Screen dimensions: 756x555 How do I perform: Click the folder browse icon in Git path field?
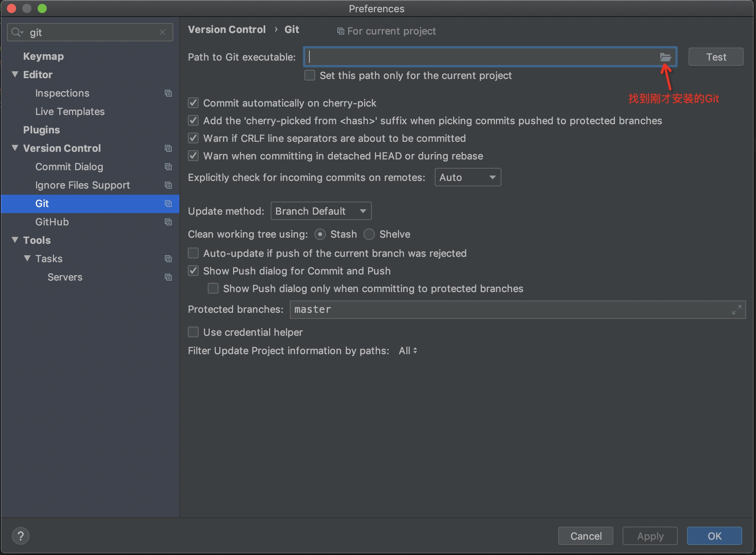[x=665, y=57]
